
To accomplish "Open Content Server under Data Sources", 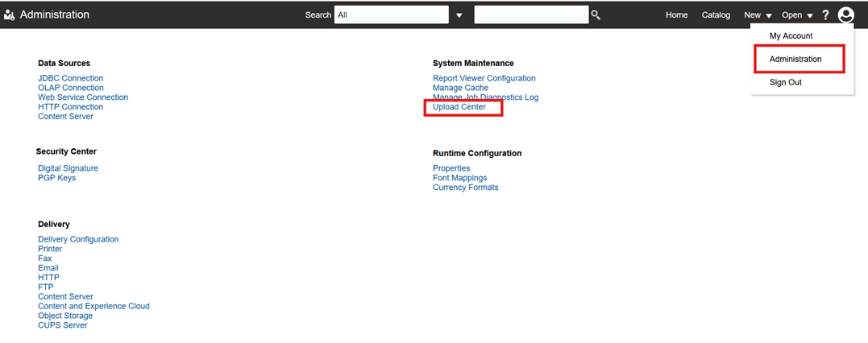I will [x=65, y=116].
